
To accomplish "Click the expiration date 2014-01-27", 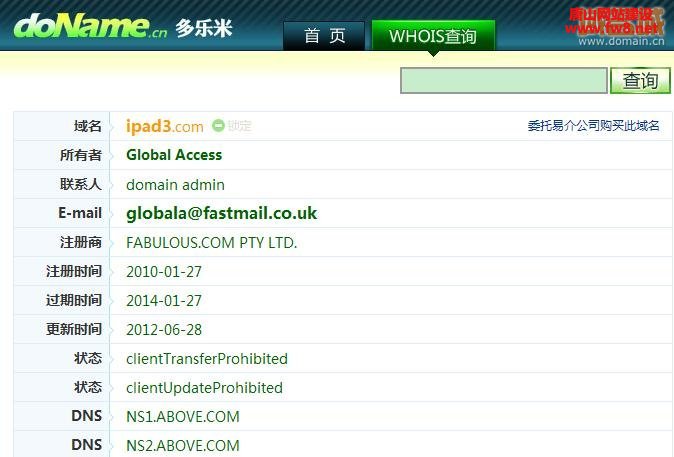I will point(164,300).
